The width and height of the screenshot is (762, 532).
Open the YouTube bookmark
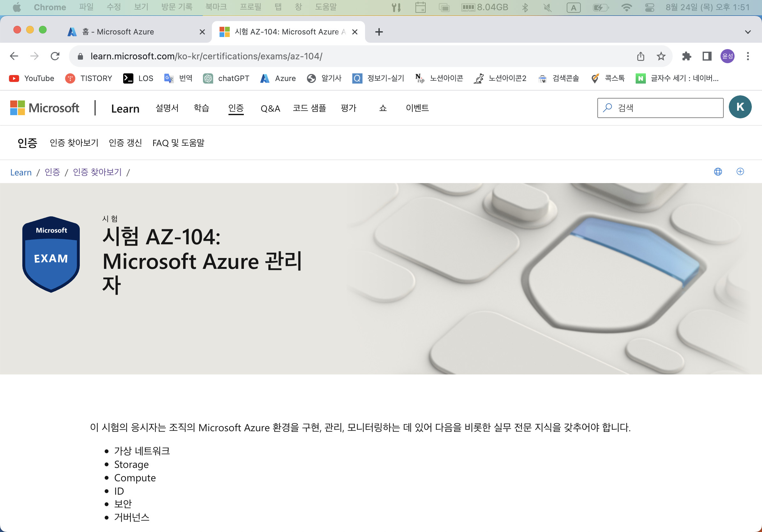tap(32, 78)
